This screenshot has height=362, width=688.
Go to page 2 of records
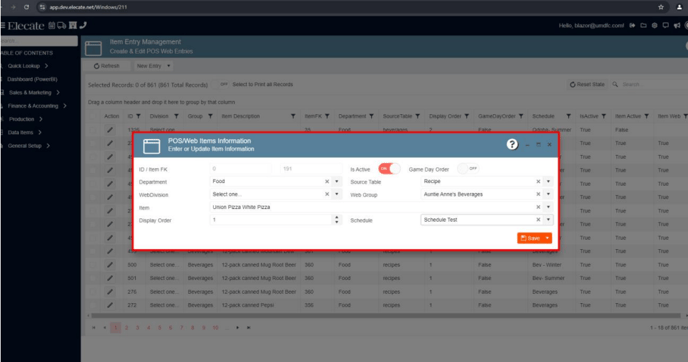click(x=126, y=328)
